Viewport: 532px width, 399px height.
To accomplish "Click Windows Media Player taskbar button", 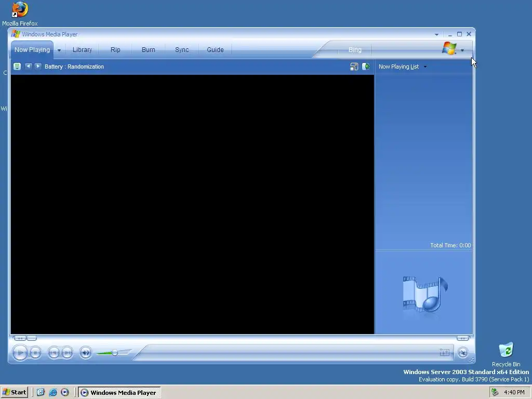I will (119, 393).
